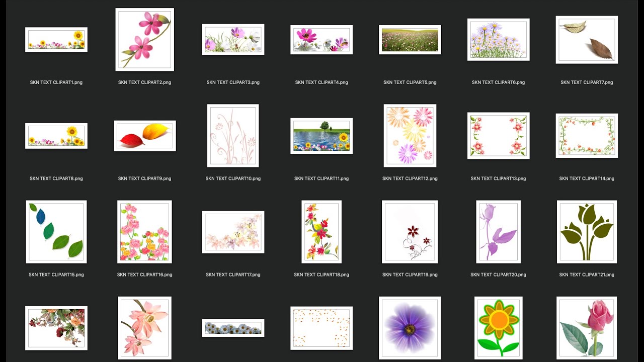
Task: Select the CLIPART17 pale lilies thumbnail
Action: (233, 232)
